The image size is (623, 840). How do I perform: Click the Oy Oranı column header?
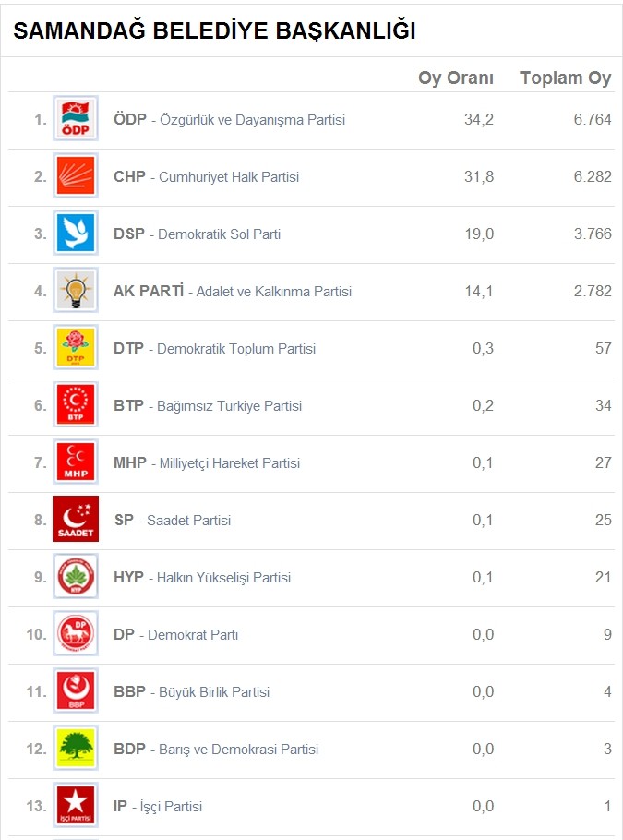click(x=456, y=78)
